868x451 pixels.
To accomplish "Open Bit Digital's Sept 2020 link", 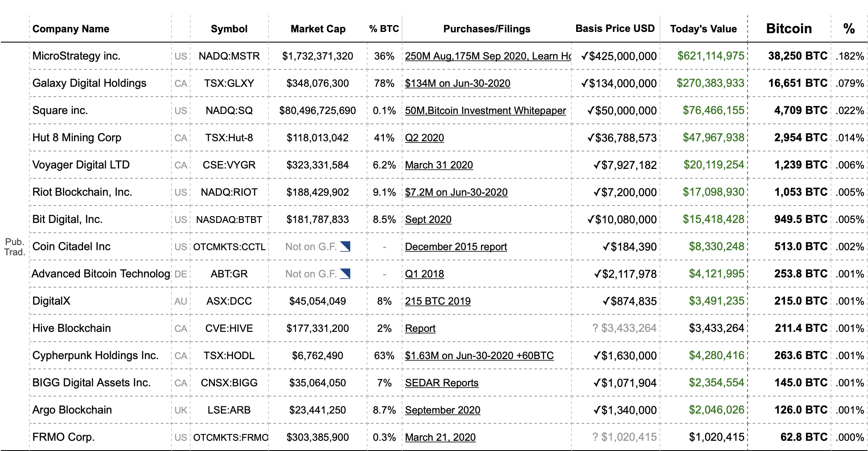I will pyautogui.click(x=428, y=220).
